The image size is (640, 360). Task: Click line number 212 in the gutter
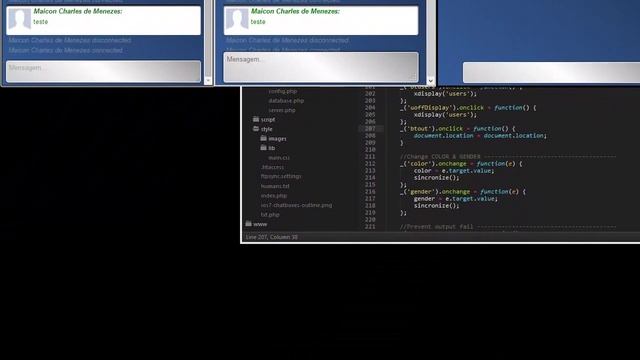(x=370, y=164)
